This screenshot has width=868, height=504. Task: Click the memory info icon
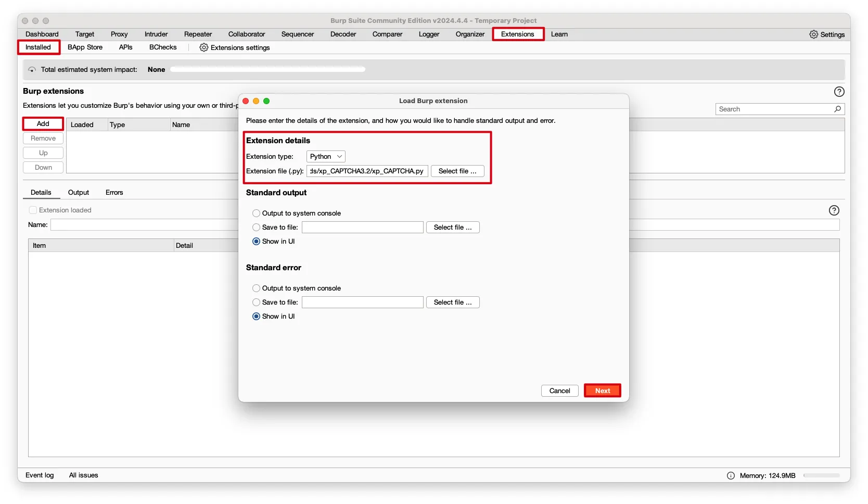731,475
